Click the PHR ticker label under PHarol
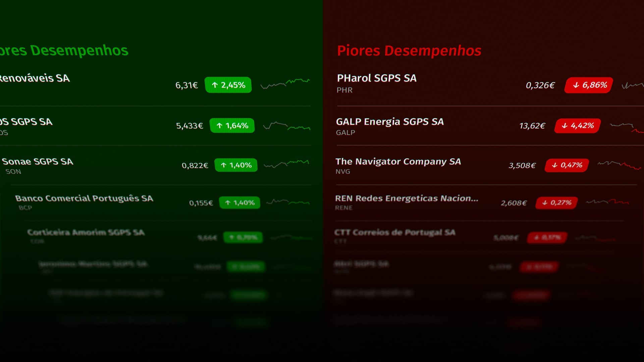The height and width of the screenshot is (362, 644). pyautogui.click(x=344, y=90)
